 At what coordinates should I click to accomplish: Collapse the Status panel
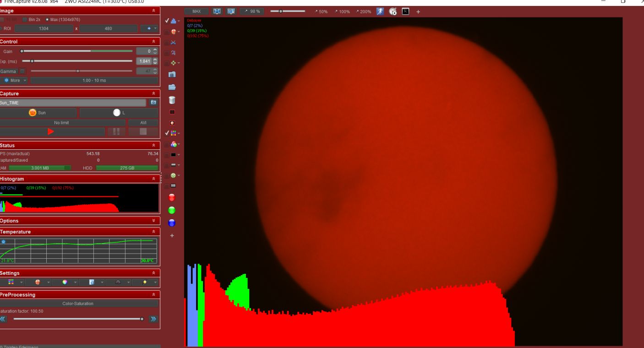[153, 145]
